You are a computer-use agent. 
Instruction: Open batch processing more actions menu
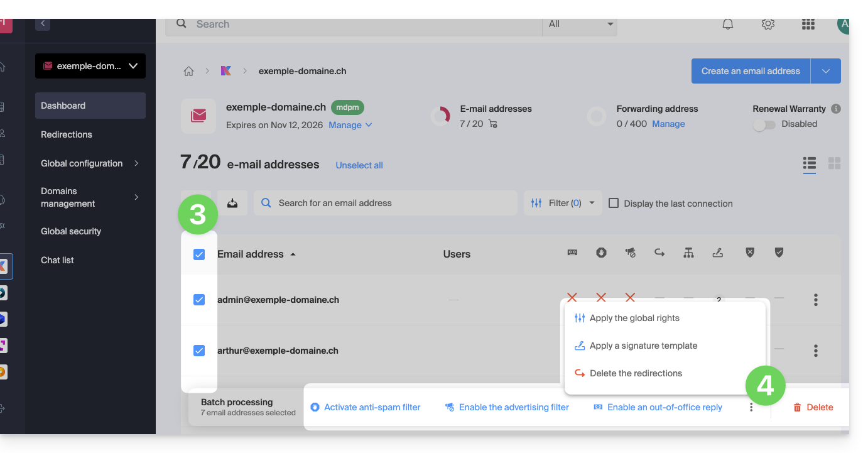[751, 407]
